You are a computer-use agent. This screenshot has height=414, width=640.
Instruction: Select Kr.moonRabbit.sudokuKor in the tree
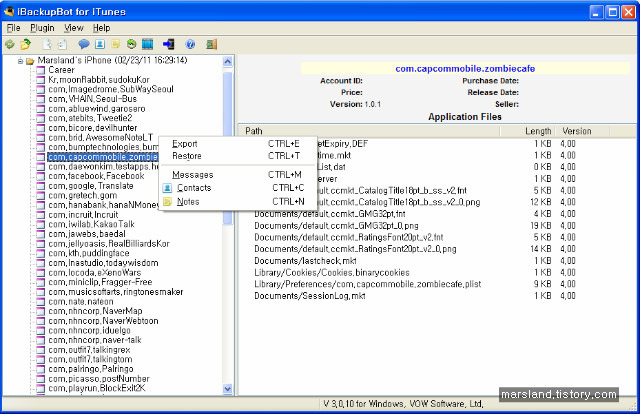pos(99,80)
